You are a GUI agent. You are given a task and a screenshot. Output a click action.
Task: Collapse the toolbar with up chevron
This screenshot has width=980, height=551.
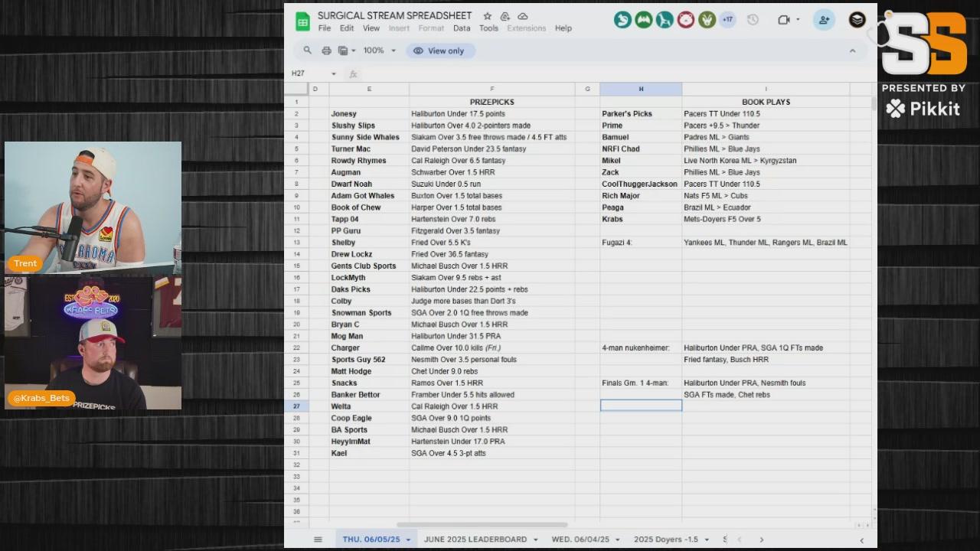(852, 51)
